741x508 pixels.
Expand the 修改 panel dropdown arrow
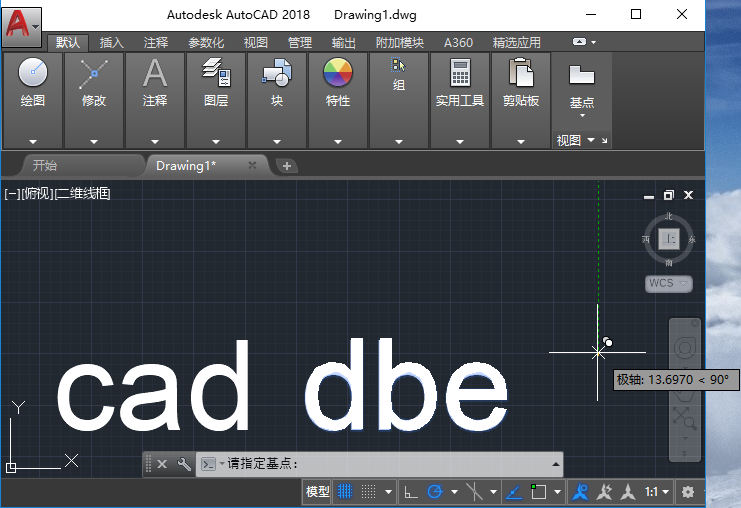(94, 142)
